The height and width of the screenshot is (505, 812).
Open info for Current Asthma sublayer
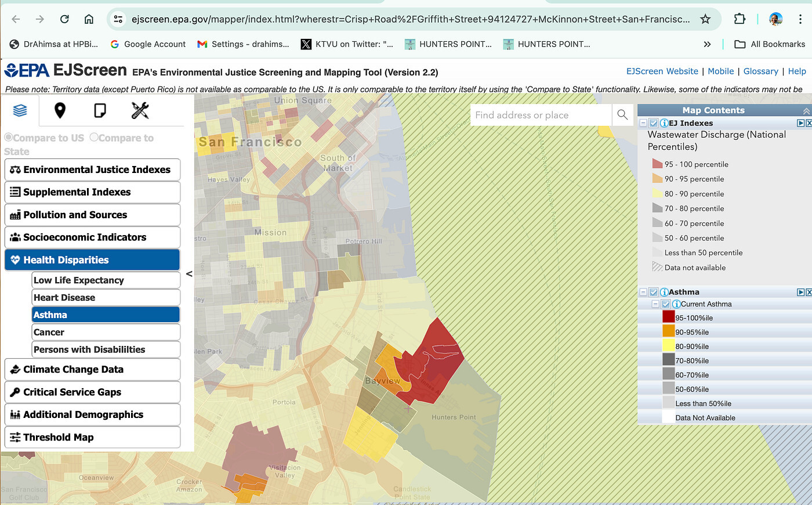tap(676, 304)
